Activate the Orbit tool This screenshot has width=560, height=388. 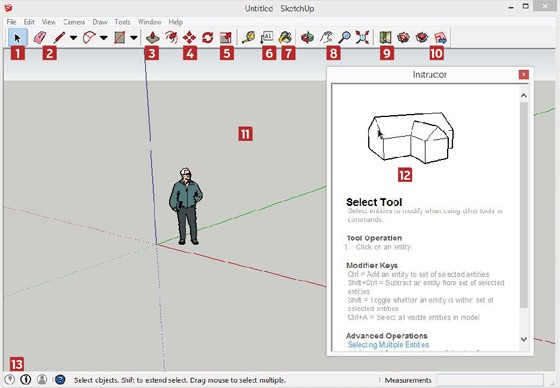(307, 37)
